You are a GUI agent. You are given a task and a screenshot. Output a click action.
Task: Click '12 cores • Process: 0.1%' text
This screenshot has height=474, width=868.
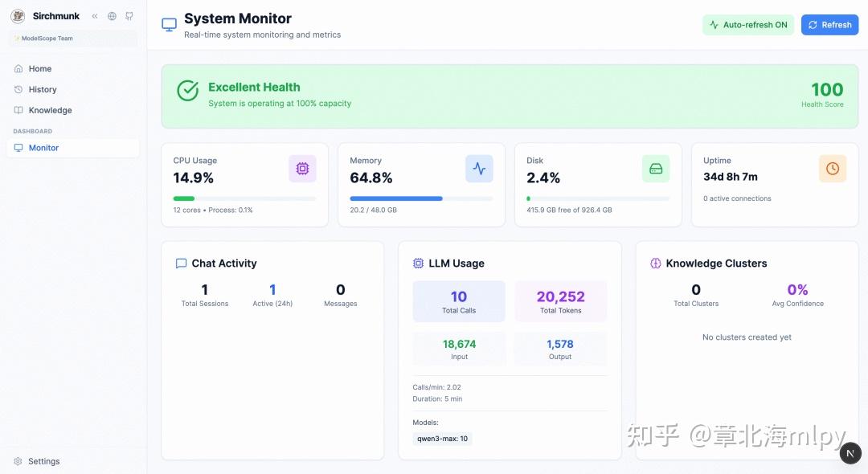tap(212, 210)
